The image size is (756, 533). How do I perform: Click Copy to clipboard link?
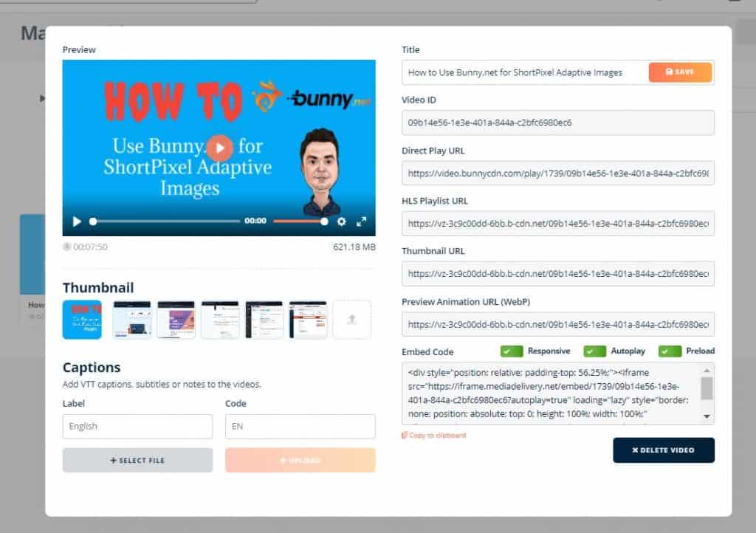click(x=437, y=436)
